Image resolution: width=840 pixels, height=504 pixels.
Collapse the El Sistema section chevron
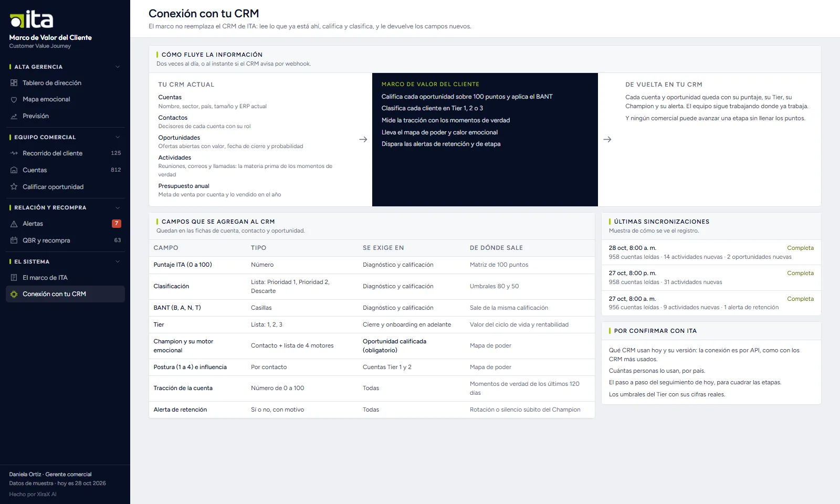[118, 261]
